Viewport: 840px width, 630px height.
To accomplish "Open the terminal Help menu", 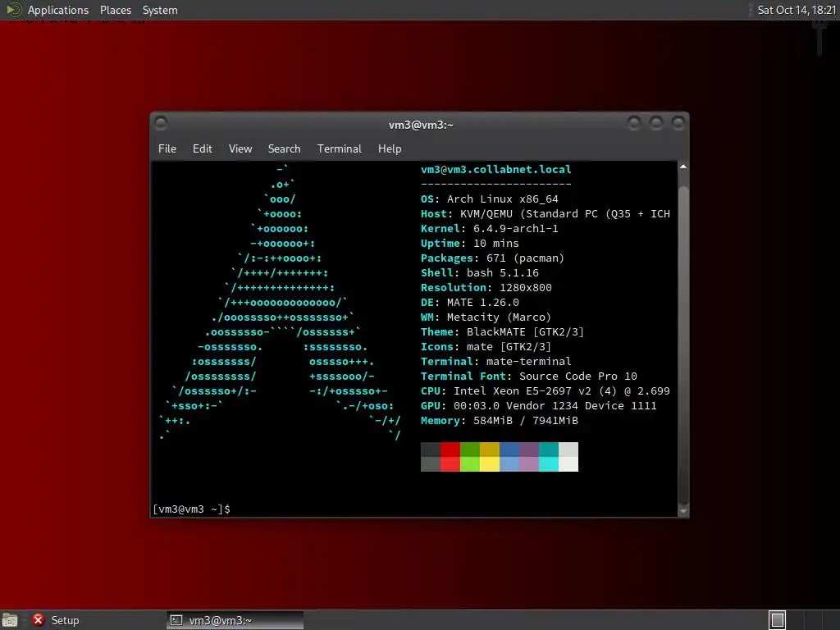I will pyautogui.click(x=390, y=149).
